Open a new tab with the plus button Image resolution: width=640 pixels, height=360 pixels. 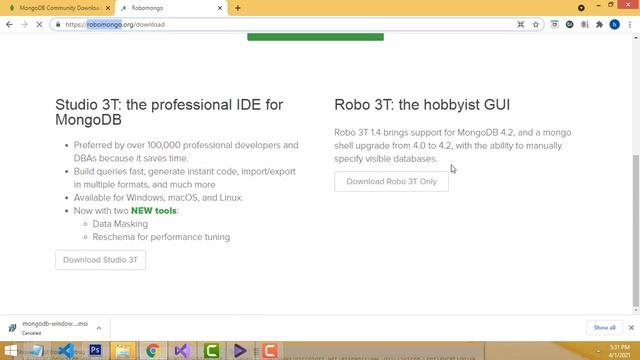pyautogui.click(x=238, y=8)
